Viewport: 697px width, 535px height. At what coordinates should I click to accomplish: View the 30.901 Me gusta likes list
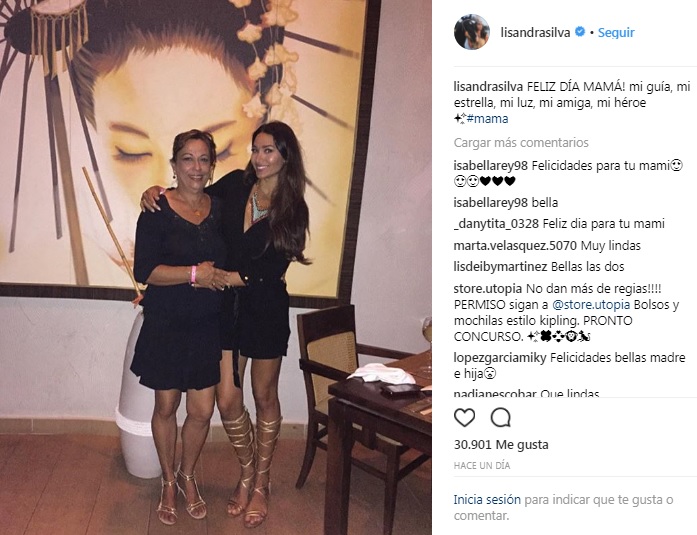(x=501, y=445)
